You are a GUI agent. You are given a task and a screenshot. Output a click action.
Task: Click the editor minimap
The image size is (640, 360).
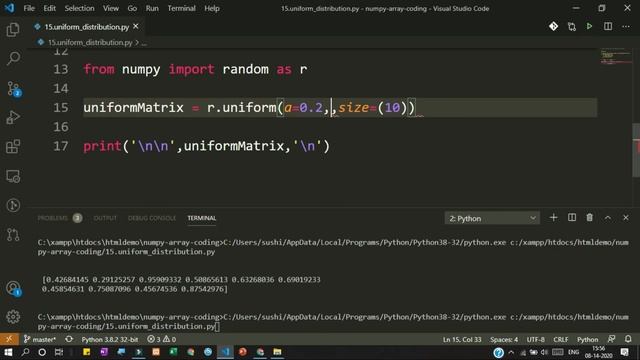click(x=616, y=56)
